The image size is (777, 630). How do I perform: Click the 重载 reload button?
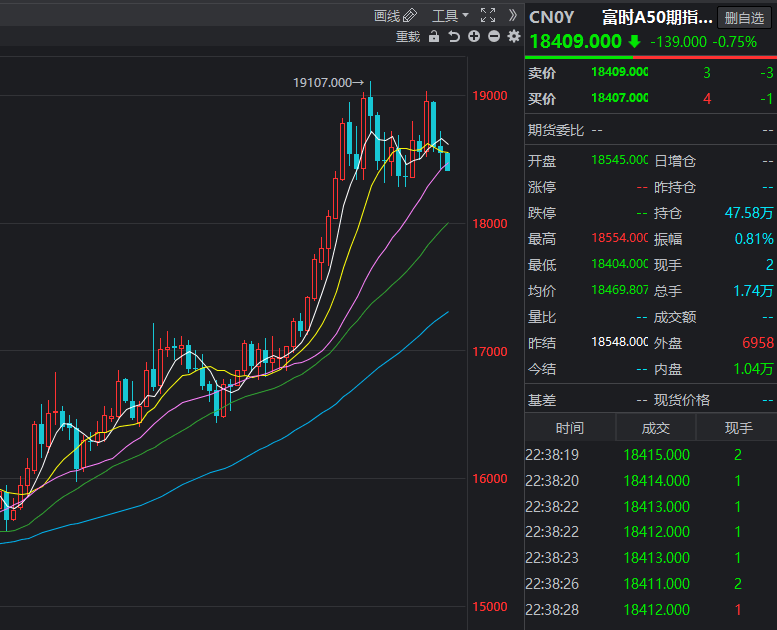pyautogui.click(x=408, y=37)
